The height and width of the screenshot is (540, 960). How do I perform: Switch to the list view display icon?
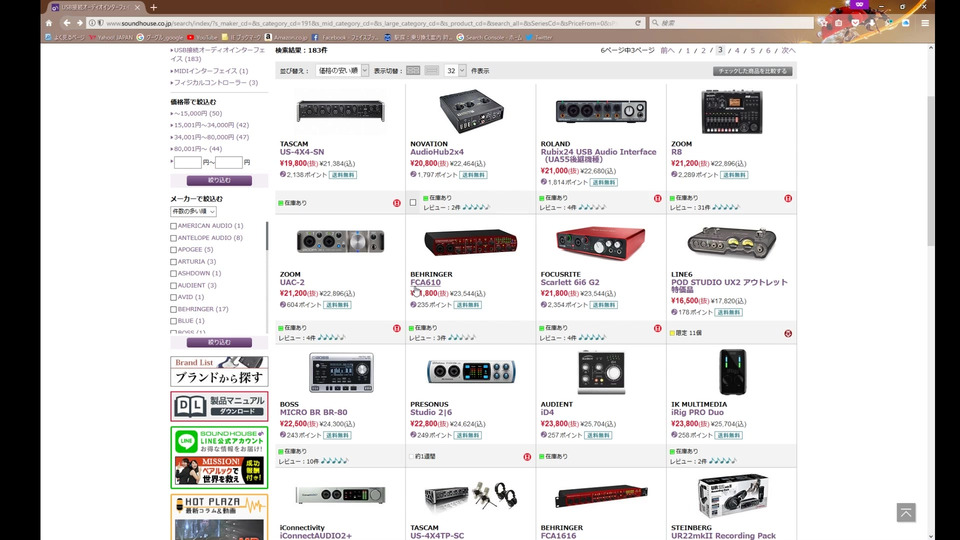click(432, 70)
